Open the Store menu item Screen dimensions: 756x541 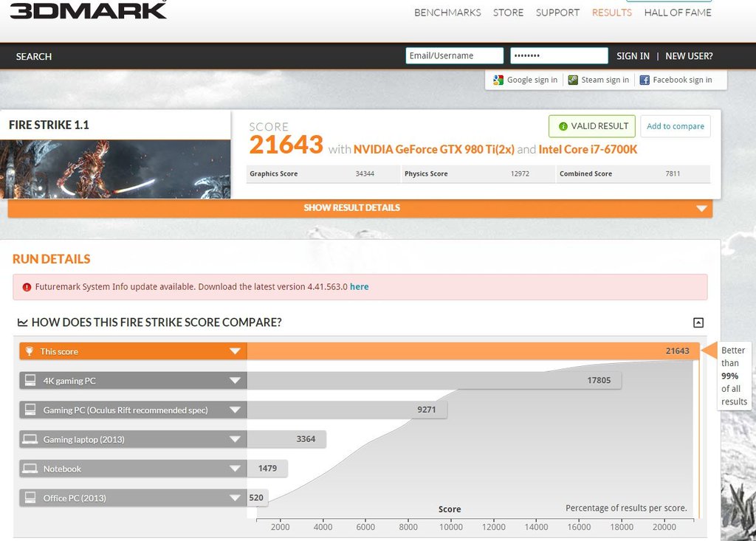point(508,13)
